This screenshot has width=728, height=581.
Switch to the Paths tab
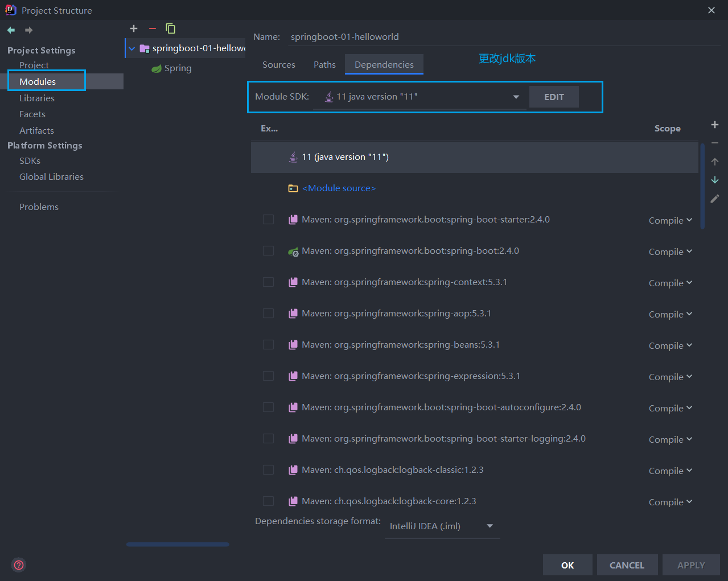(x=324, y=65)
